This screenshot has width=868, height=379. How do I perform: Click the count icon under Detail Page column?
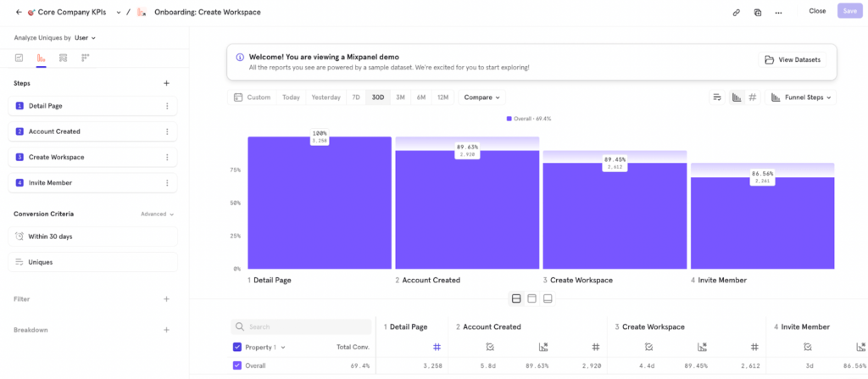[437, 347]
